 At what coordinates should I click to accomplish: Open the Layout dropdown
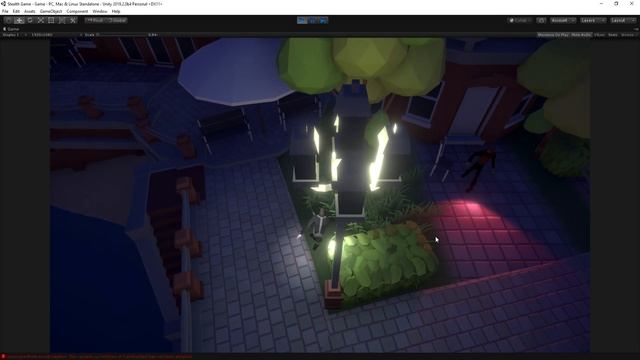(622, 20)
